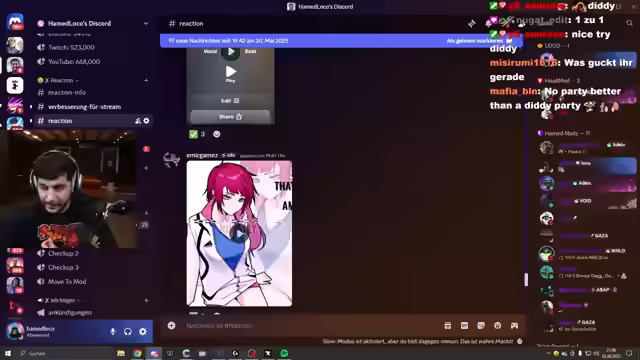The width and height of the screenshot is (640, 360).
Task: Collapse the Wichtiges channel category
Action: coord(58,300)
